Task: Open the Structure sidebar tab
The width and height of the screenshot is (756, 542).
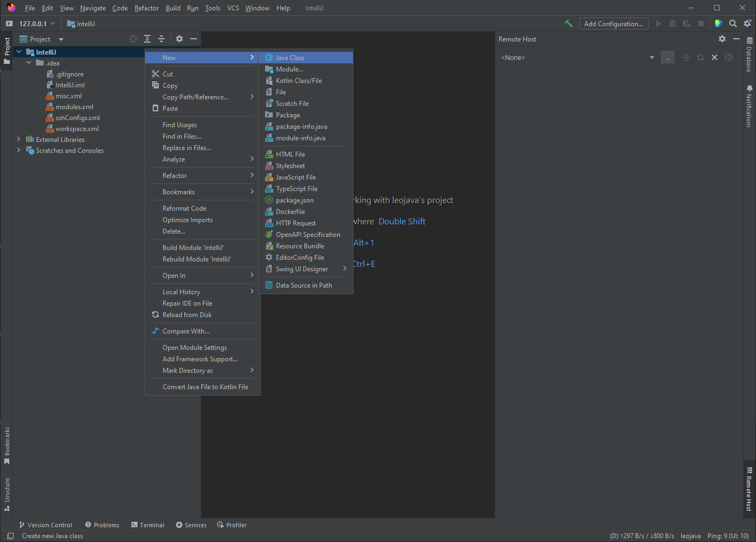Action: tap(7, 494)
